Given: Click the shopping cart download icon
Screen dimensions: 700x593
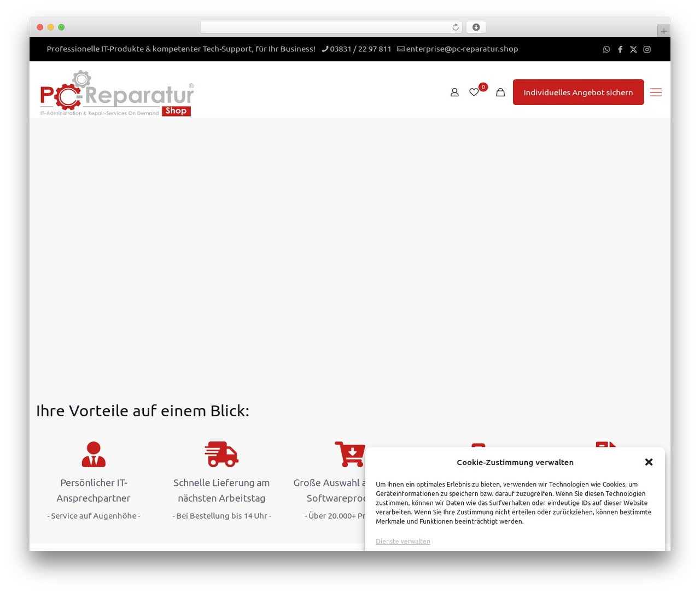Looking at the screenshot, I should pyautogui.click(x=350, y=454).
